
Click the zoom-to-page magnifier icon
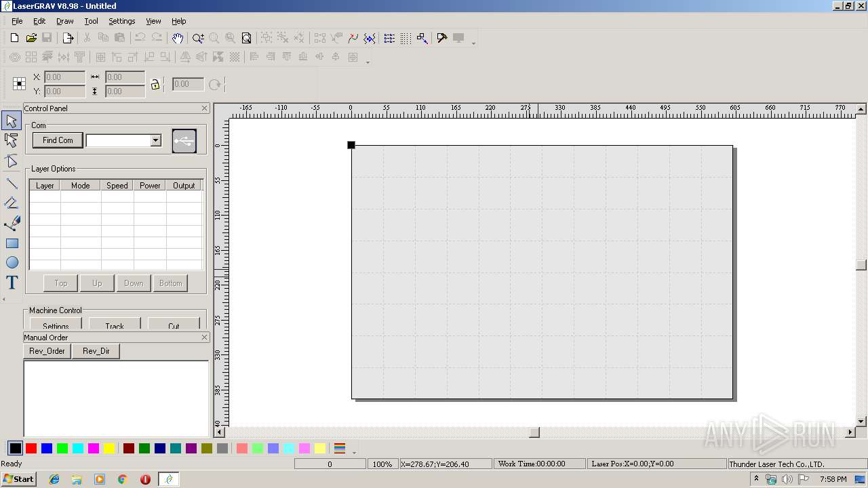click(x=247, y=38)
